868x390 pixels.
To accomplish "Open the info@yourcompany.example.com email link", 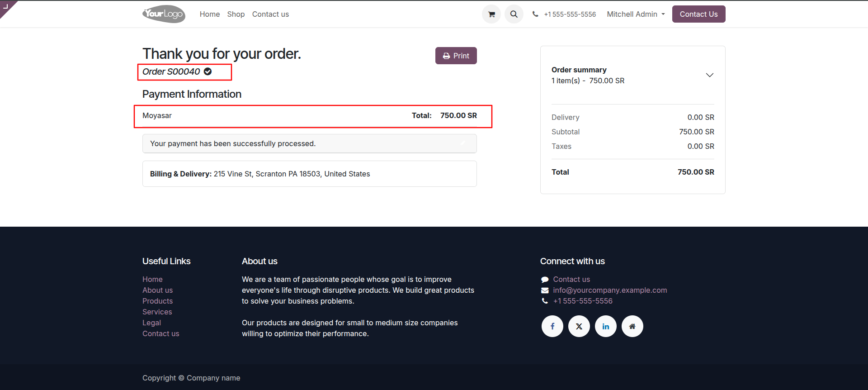I will pos(610,290).
